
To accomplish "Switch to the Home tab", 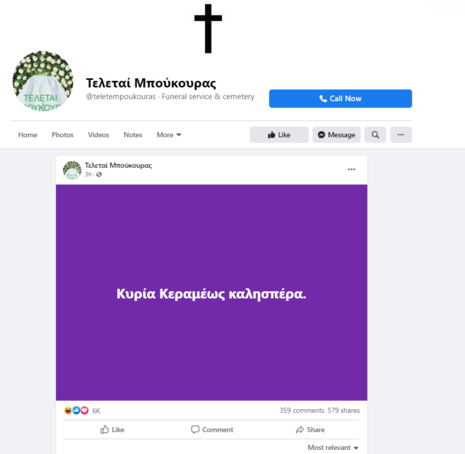I will coord(28,135).
